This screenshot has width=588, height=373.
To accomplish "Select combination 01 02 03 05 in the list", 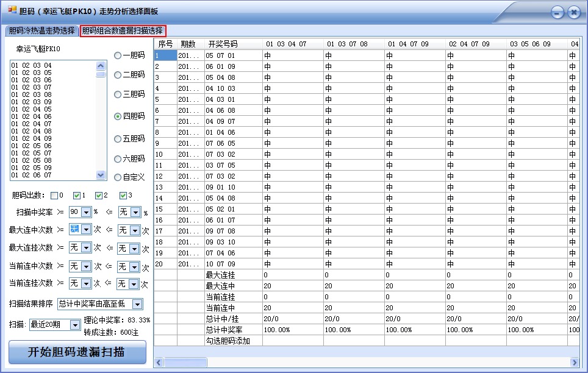I will pos(30,73).
